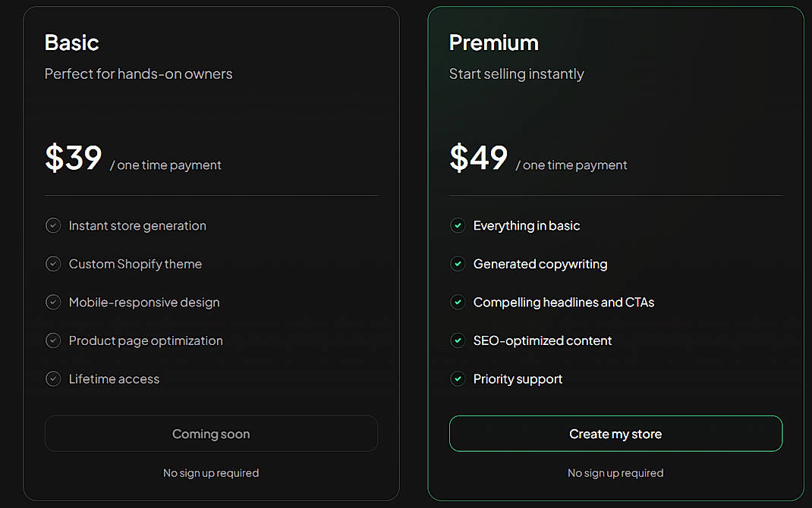Select the Premium plan heading
Screen dimensions: 812x508
pyautogui.click(x=493, y=43)
